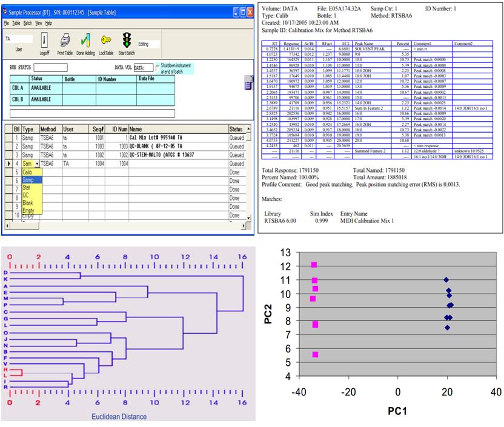Open the Help menu
The height and width of the screenshot is (427, 504).
coord(48,22)
